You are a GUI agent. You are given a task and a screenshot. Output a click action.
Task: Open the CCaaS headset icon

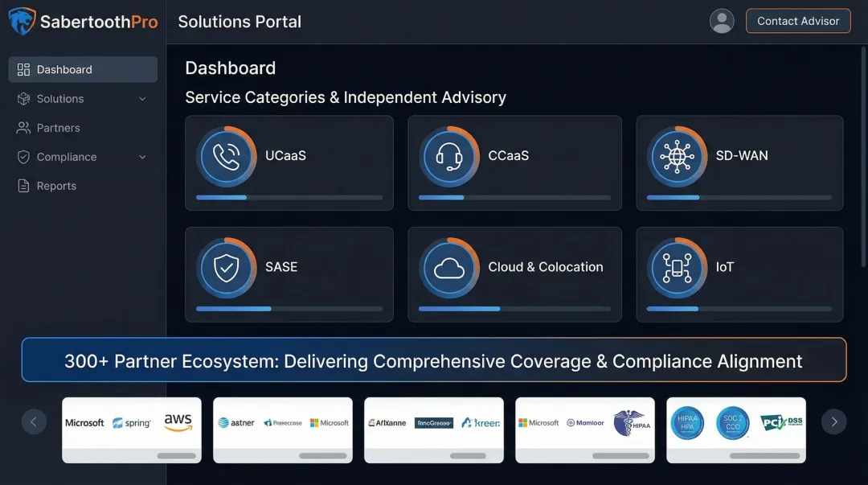(x=450, y=156)
